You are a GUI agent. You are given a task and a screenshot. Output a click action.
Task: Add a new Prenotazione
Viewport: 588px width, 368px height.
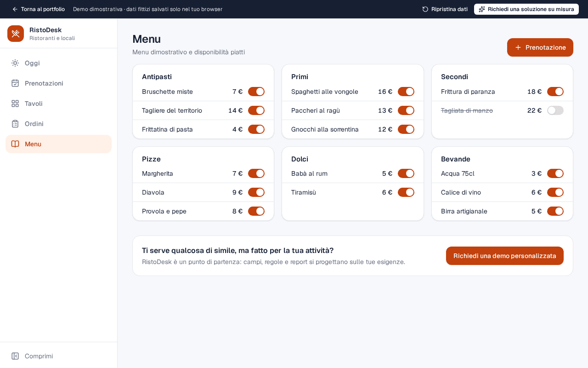point(540,47)
